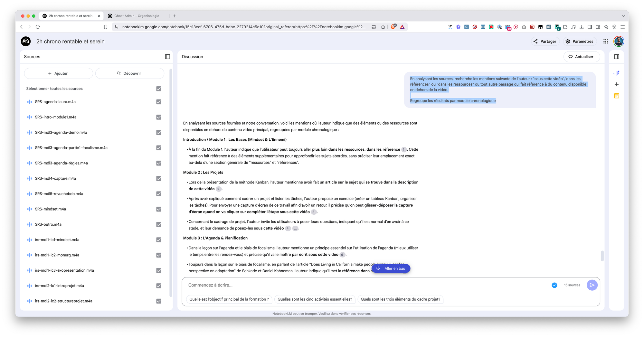
Task: Click audio icon of SRS-outro.m4a
Action: tap(30, 224)
